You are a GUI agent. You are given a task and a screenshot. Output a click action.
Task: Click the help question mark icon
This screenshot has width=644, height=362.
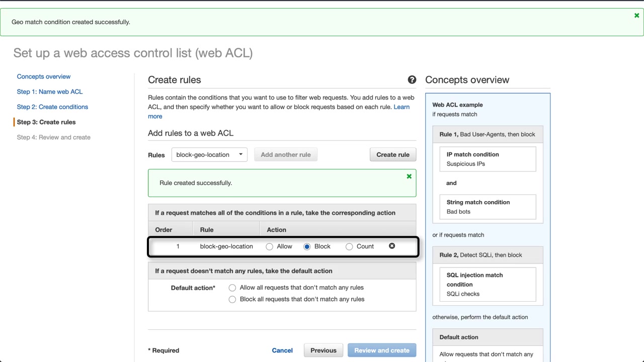click(412, 80)
